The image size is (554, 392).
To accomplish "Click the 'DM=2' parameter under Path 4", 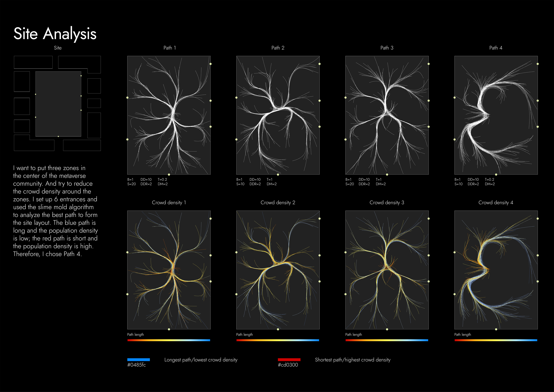I will tap(490, 184).
